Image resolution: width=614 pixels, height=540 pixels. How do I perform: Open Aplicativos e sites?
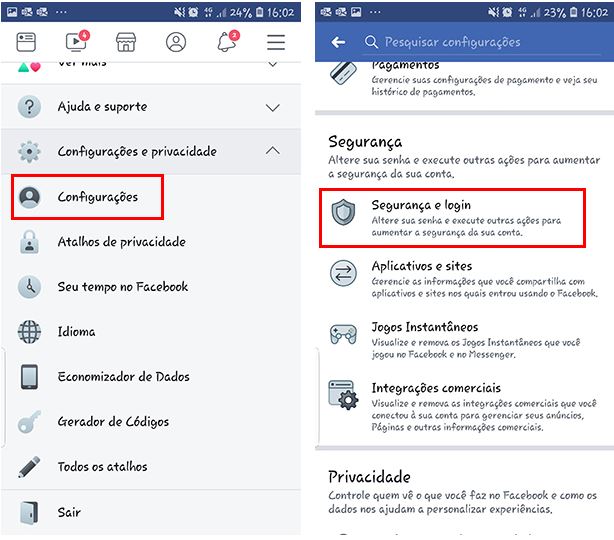coord(464,279)
